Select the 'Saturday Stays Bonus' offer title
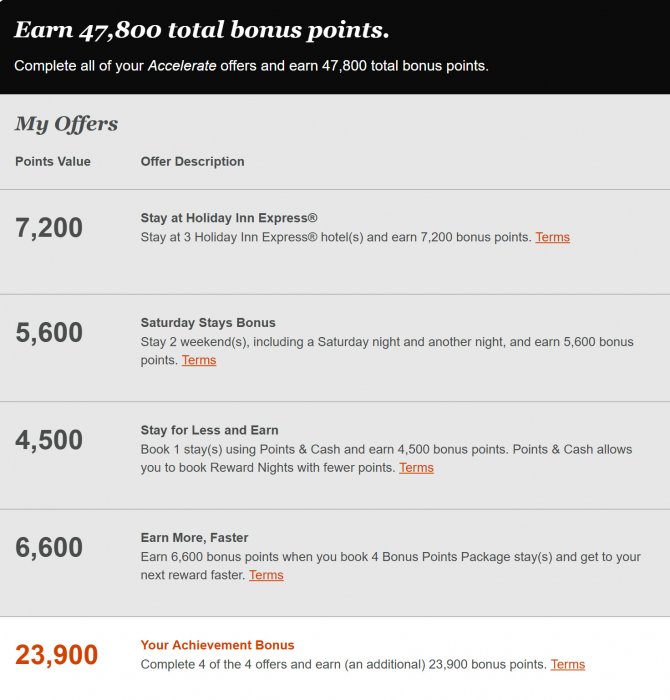670x700 pixels. [x=208, y=323]
